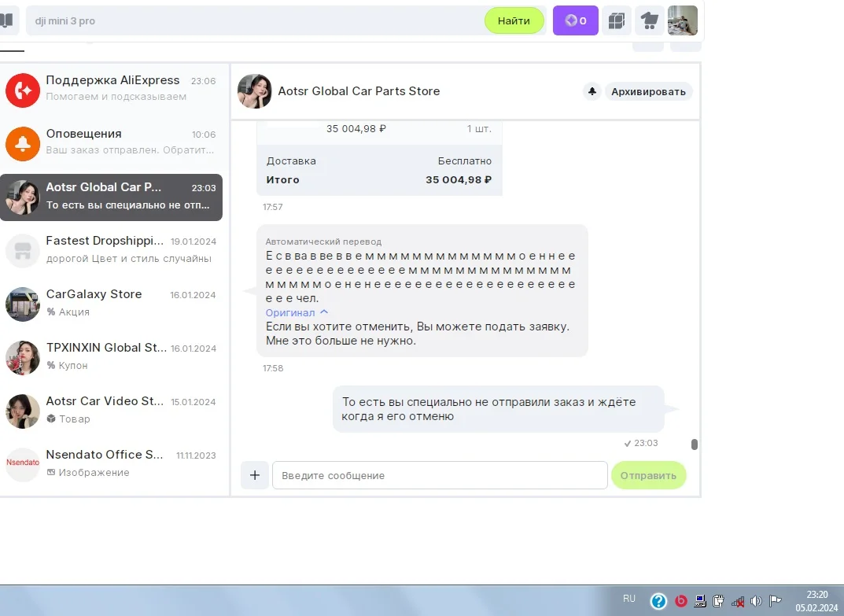Mute chat with the bell icon
This screenshot has height=616, width=844.
592,91
